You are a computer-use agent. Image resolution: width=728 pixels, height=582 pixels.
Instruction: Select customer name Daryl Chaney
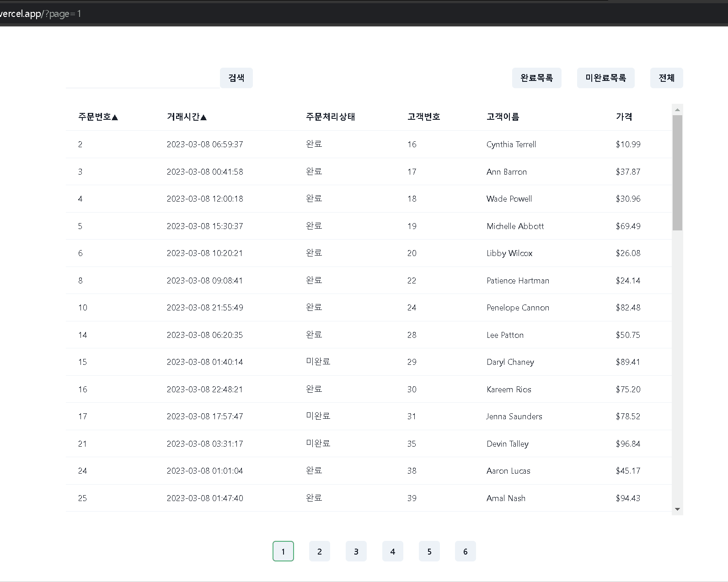[510, 362]
